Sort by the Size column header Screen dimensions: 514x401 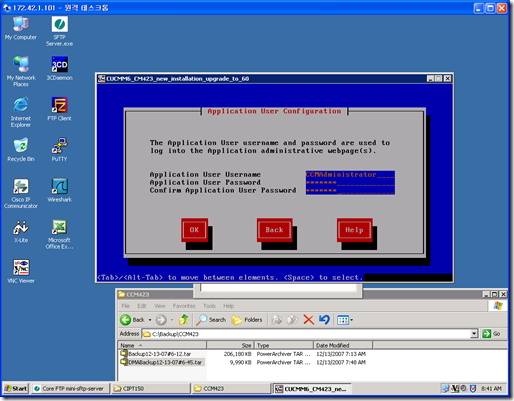tap(230, 345)
